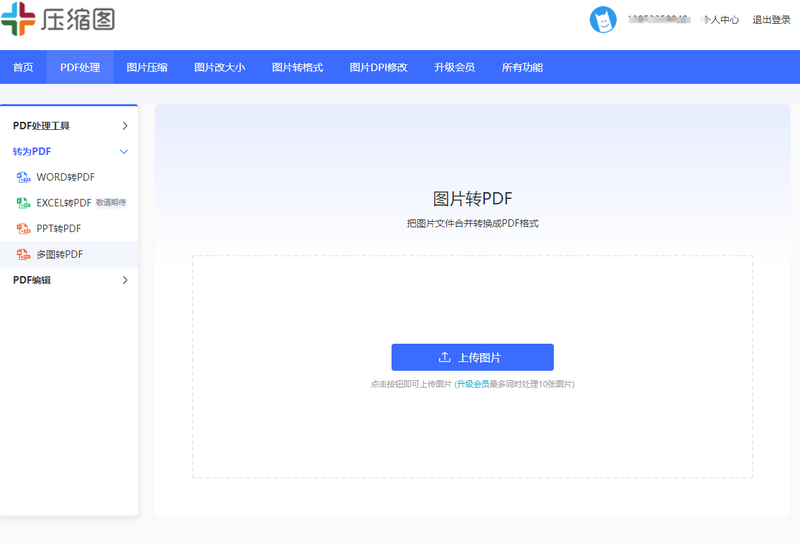This screenshot has width=800, height=544.
Task: Click the 退出登录 link
Action: click(771, 19)
